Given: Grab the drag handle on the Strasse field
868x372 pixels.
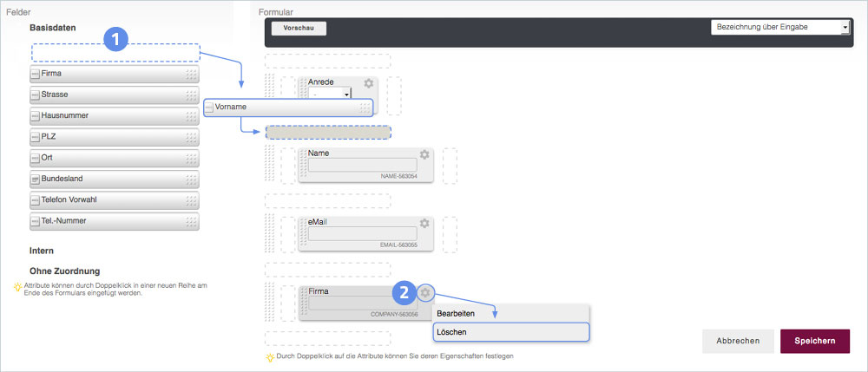Looking at the screenshot, I should click(191, 95).
